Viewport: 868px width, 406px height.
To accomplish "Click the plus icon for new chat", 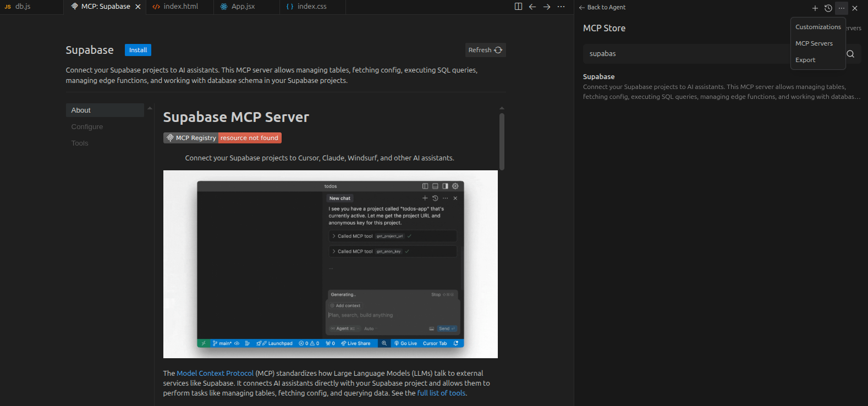I will tap(815, 8).
